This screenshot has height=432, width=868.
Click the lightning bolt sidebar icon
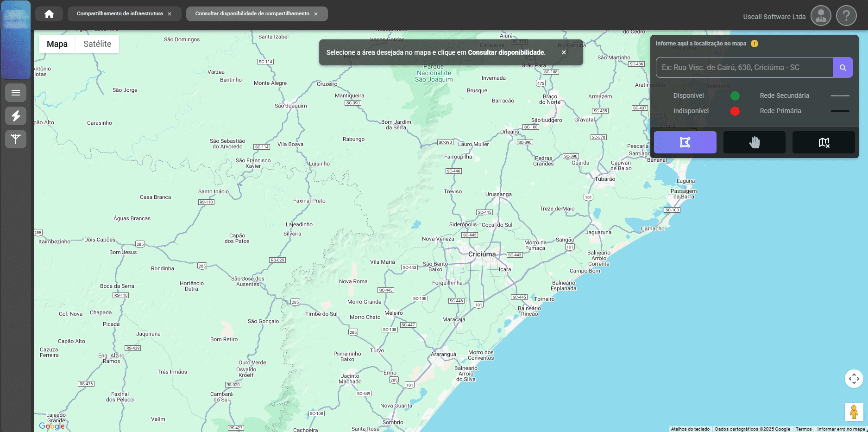point(16,116)
